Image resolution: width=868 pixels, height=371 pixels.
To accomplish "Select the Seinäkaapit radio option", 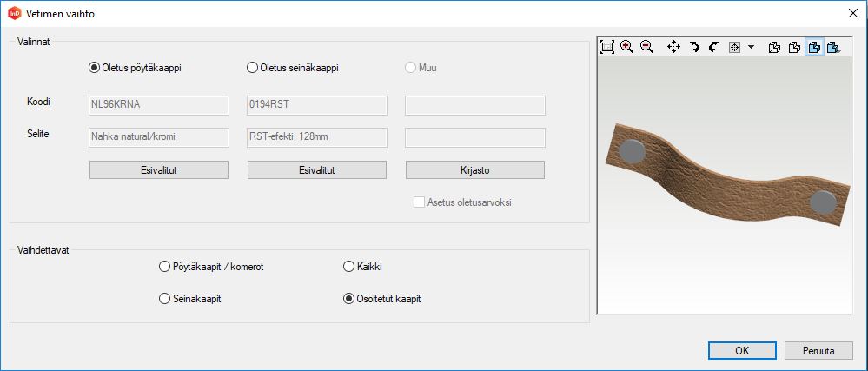I will pos(163,299).
